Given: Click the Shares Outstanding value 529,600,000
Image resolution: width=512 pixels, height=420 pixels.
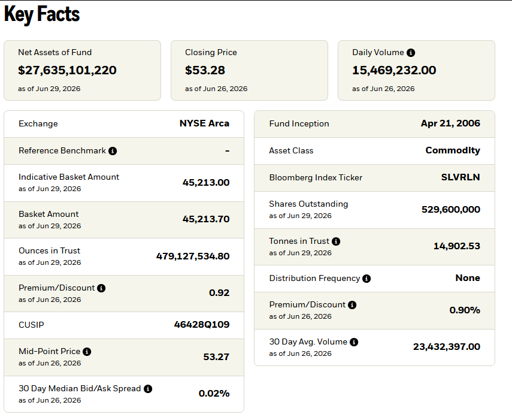Looking at the screenshot, I should pos(450,209).
